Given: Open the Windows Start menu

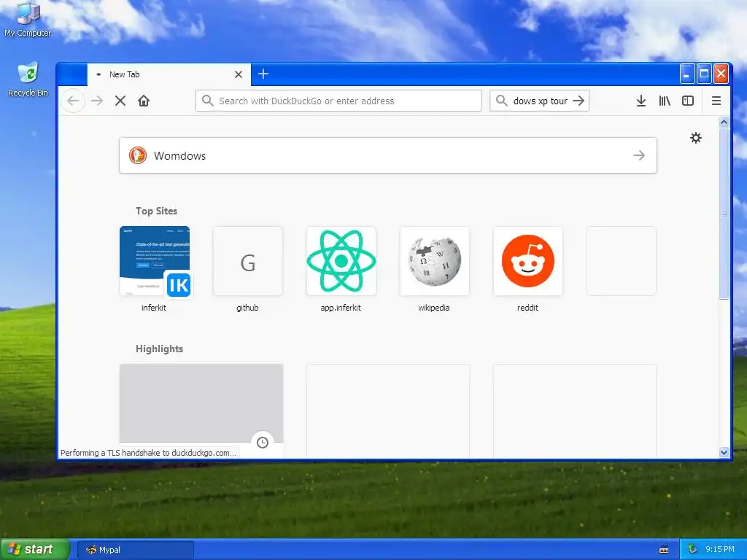Looking at the screenshot, I should (35, 549).
